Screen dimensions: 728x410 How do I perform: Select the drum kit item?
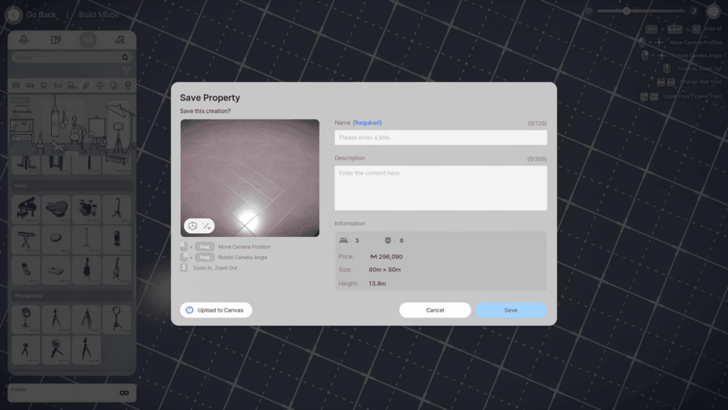[x=87, y=208]
